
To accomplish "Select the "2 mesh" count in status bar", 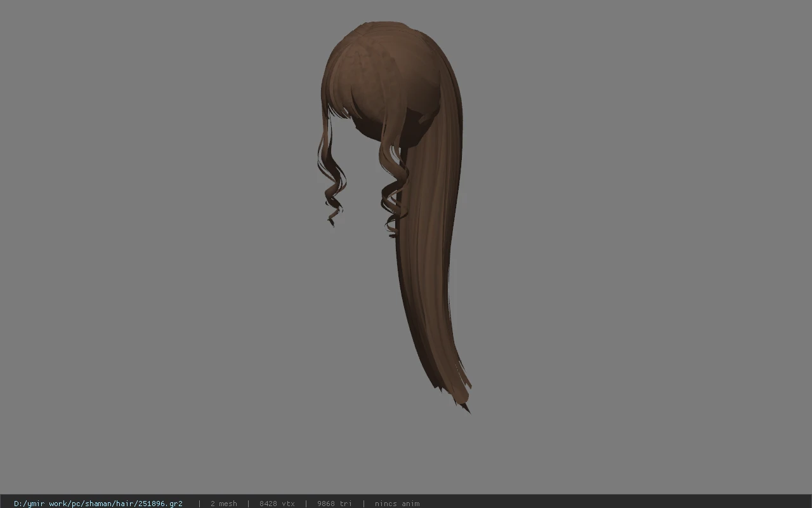I will pos(224,504).
